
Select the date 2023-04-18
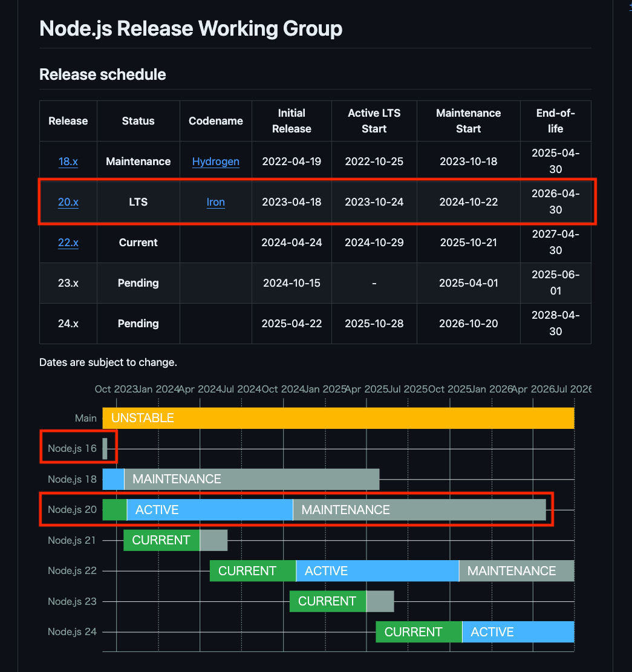292,202
